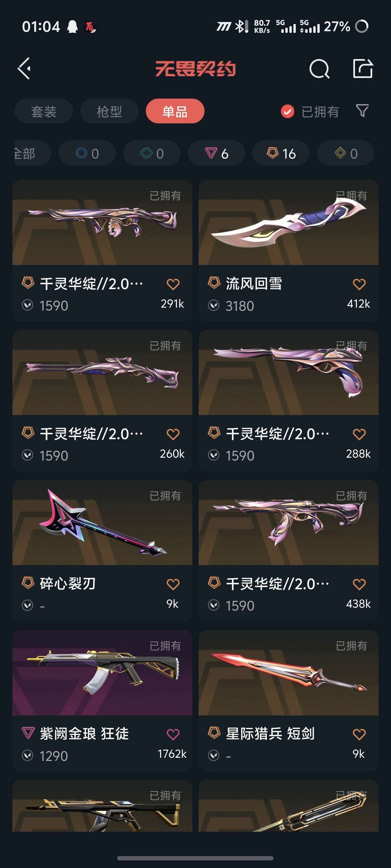The height and width of the screenshot is (868, 391).
Task: Filter by green tier showing 0
Action: click(152, 153)
